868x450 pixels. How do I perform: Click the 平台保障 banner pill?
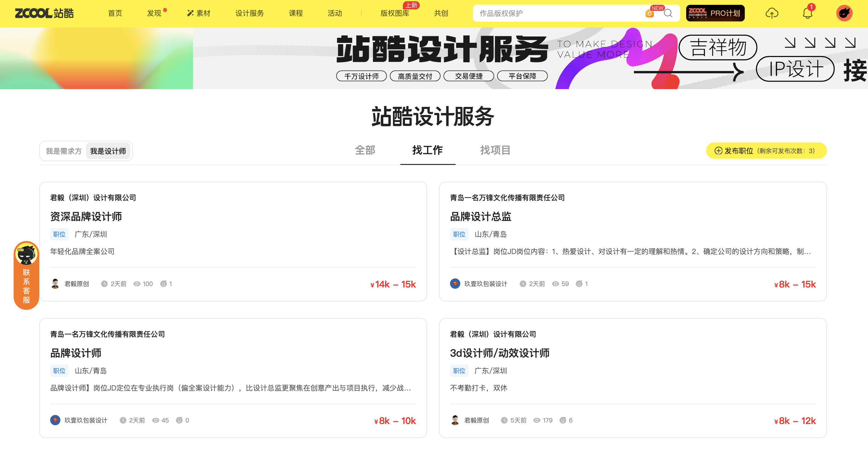522,76
